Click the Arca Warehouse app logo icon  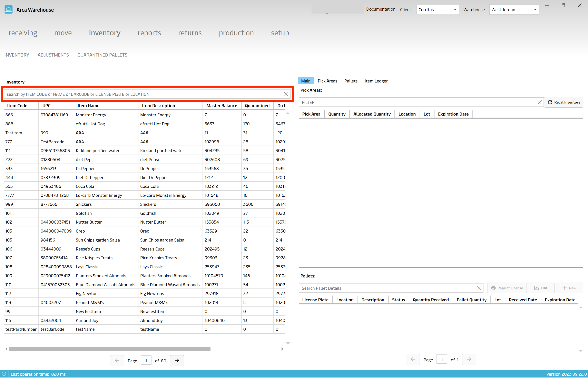coord(9,10)
